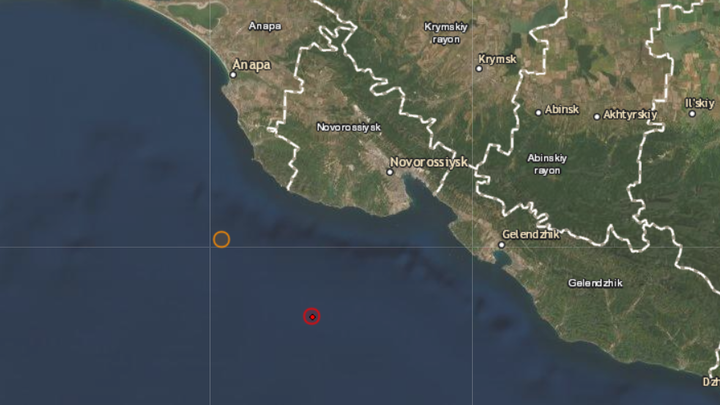Click the red earthquake epicenter marker
The height and width of the screenshot is (405, 720).
tap(312, 316)
